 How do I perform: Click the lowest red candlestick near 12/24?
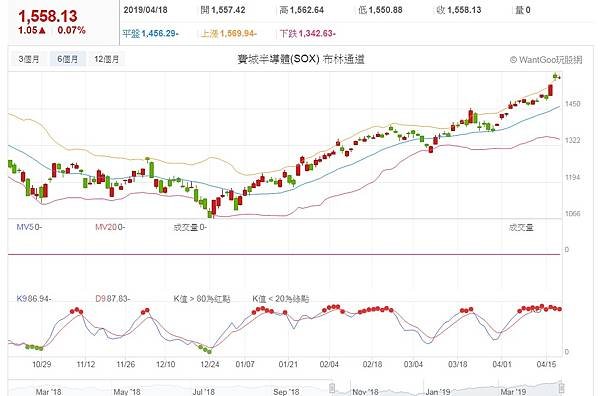[214, 208]
